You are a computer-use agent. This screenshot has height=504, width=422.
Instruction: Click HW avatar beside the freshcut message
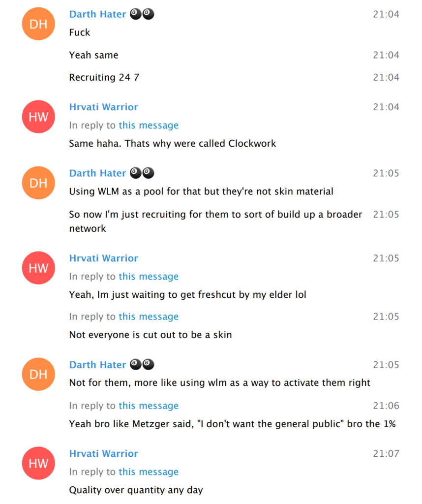tap(38, 268)
